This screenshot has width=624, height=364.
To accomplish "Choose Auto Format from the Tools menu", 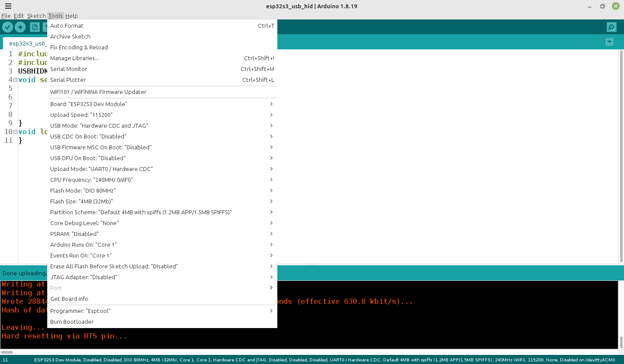I will click(162, 26).
